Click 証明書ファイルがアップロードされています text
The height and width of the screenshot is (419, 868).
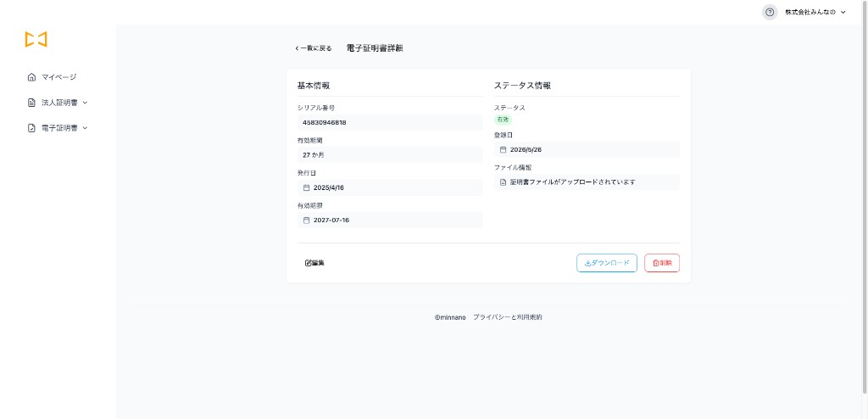click(572, 182)
